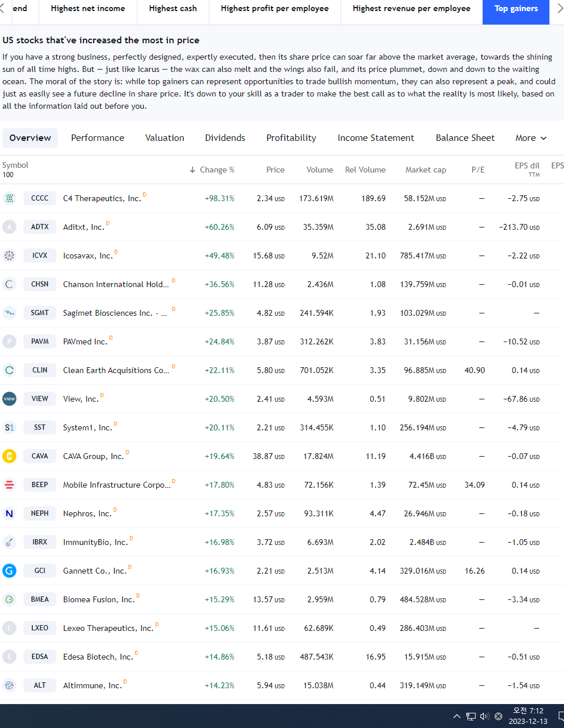The width and height of the screenshot is (564, 728).
Task: Open the CAVA ticker link
Action: [40, 456]
